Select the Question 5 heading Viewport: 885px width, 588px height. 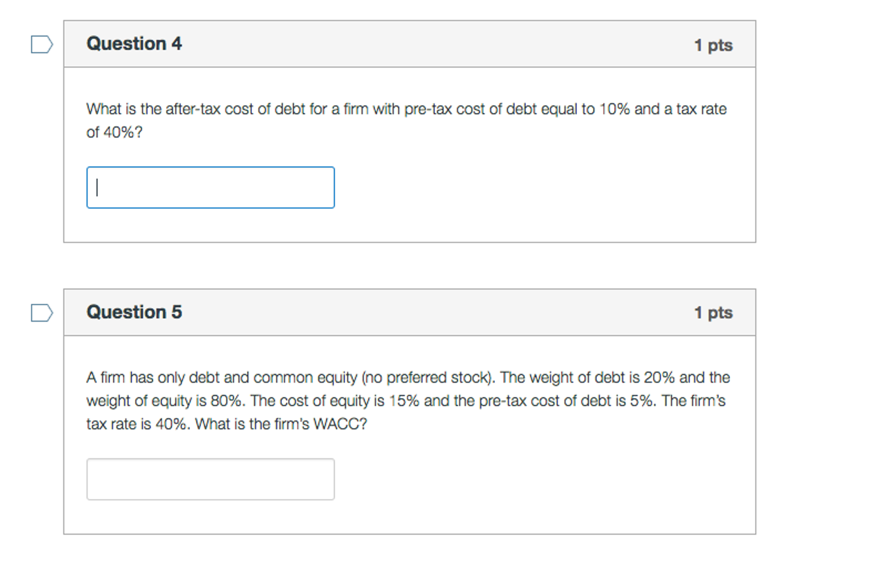tap(134, 312)
